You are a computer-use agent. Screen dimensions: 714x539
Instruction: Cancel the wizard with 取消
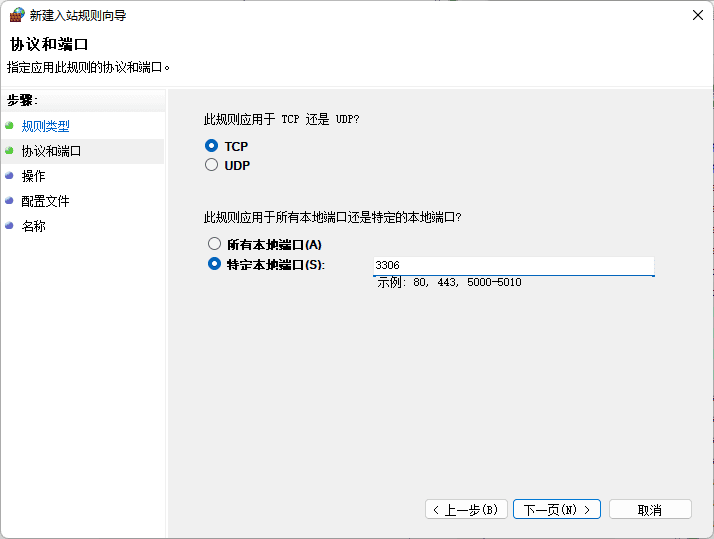pos(650,509)
